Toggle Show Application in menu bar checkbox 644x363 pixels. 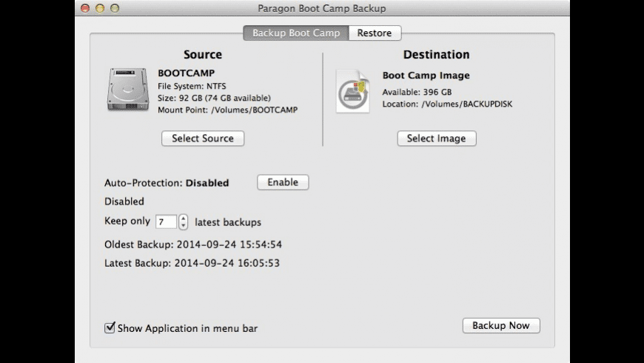click(110, 327)
